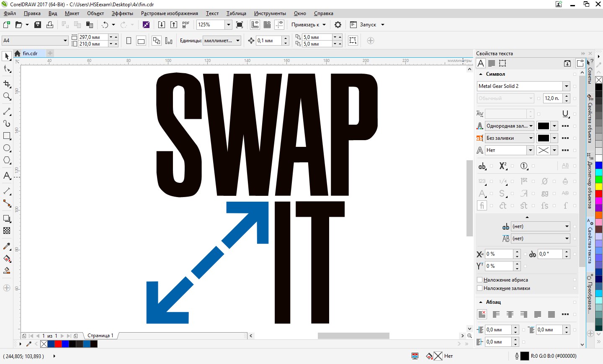Click Привязать к button
The height and width of the screenshot is (364, 603).
[309, 25]
